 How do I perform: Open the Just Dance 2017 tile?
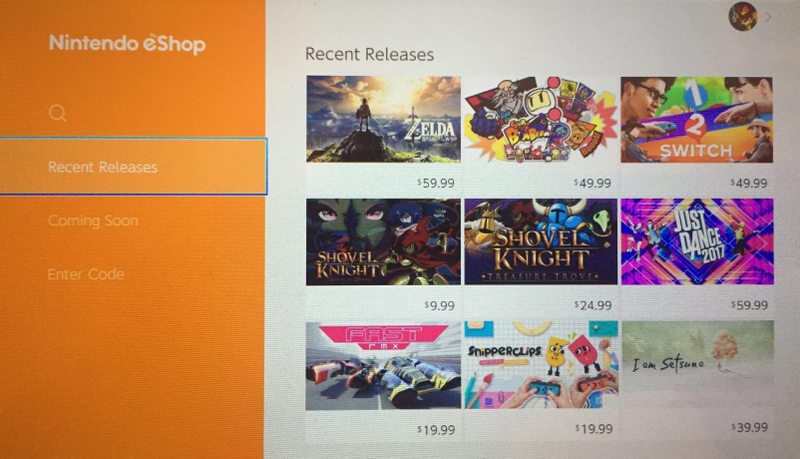pos(697,241)
